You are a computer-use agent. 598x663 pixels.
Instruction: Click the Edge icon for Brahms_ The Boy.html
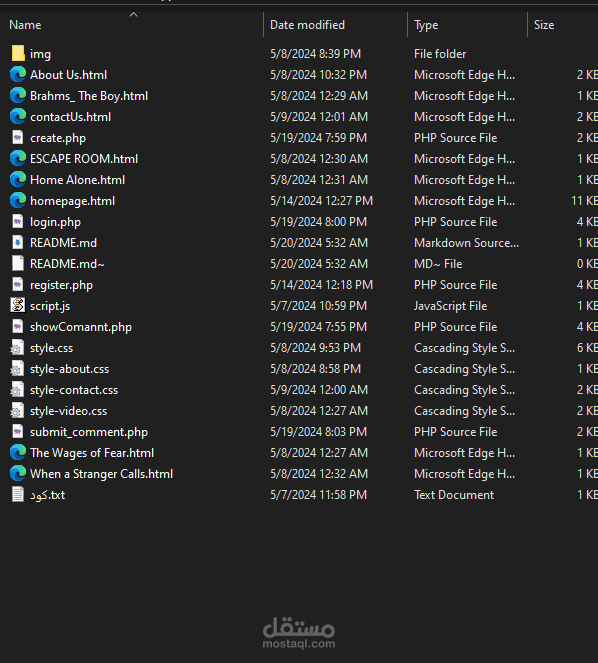(x=18, y=96)
